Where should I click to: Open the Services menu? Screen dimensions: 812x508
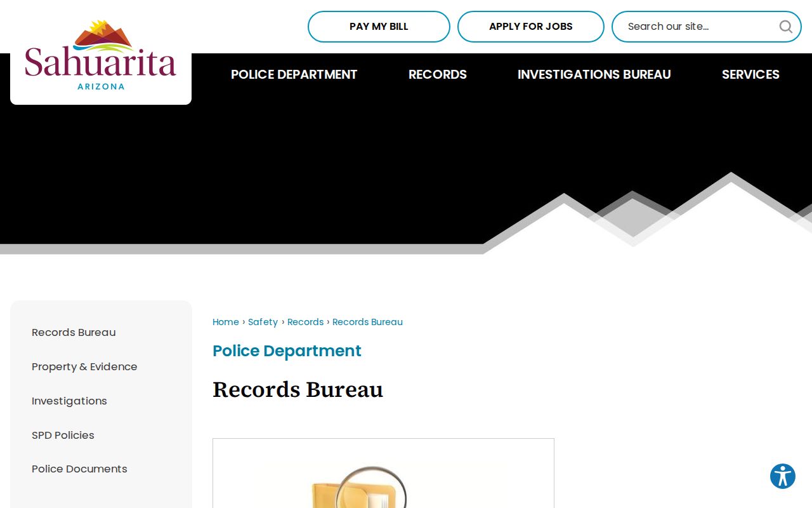(750, 74)
